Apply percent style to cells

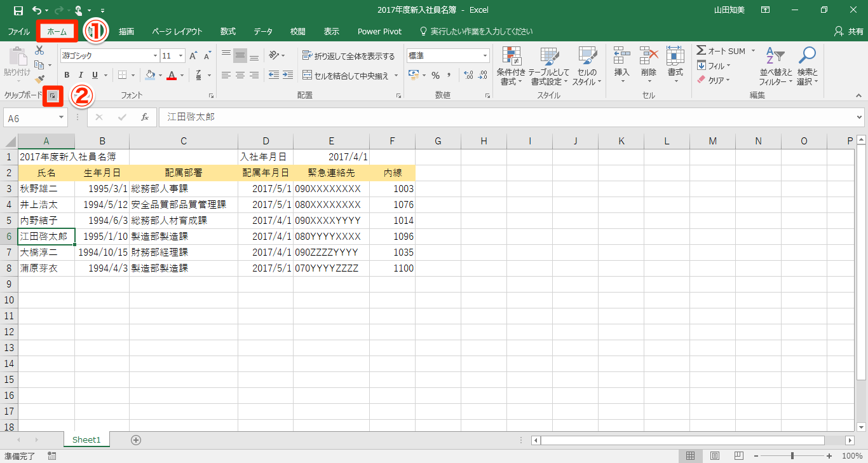[435, 75]
